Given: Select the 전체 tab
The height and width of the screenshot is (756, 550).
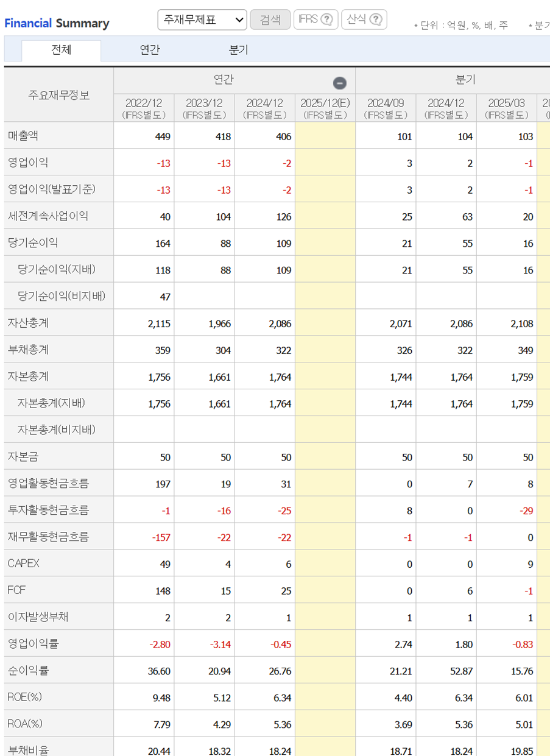Looking at the screenshot, I should pos(61,51).
